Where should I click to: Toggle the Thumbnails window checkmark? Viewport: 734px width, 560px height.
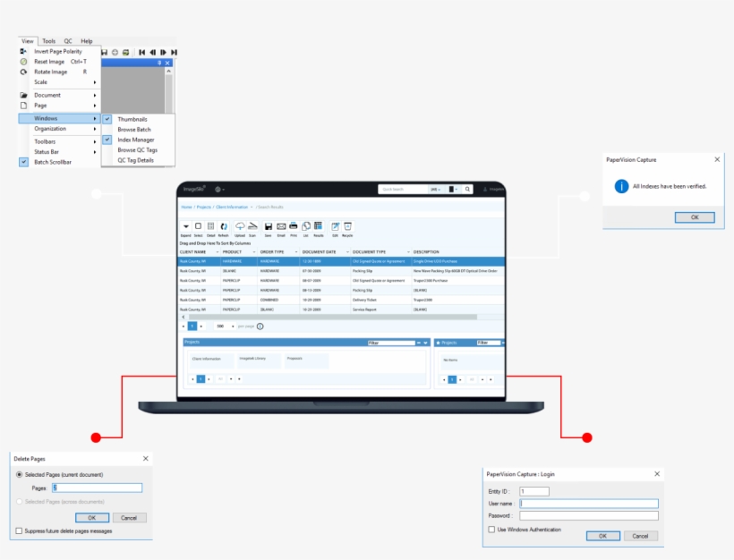(107, 119)
